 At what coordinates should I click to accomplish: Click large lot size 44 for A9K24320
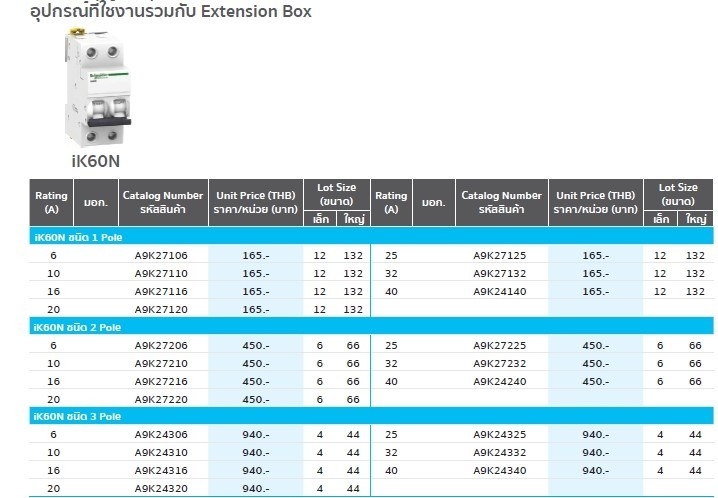point(353,488)
